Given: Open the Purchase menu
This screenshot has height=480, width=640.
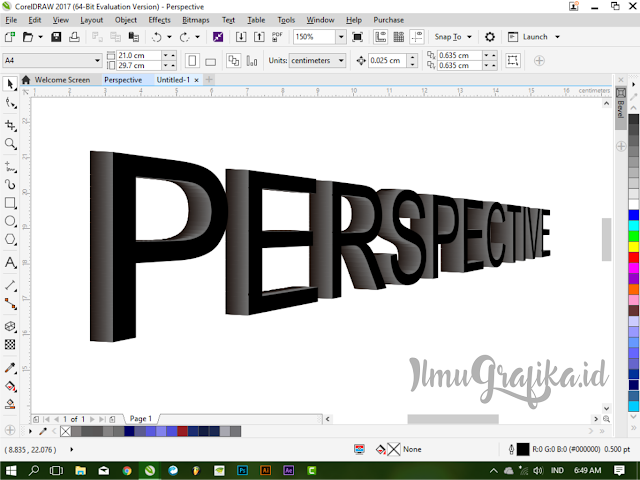Looking at the screenshot, I should [x=389, y=20].
